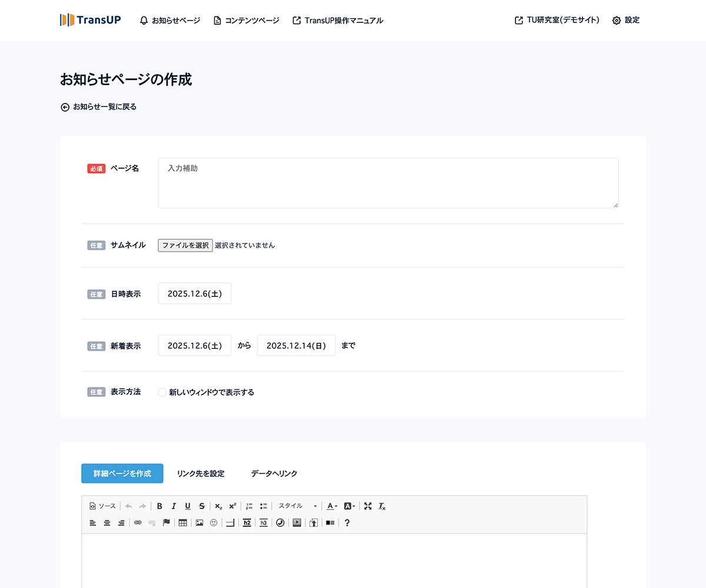The width and height of the screenshot is (706, 588).
Task: Insert a table using the table icon
Action: (x=183, y=523)
